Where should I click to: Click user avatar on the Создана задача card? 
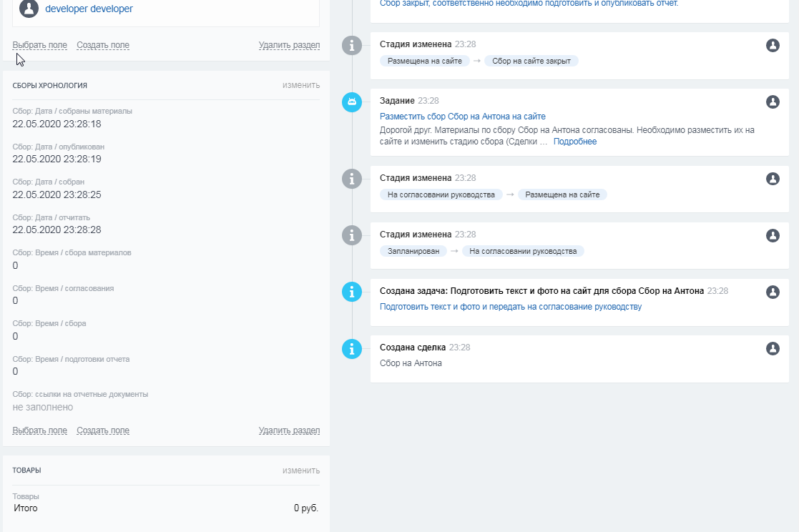point(773,292)
